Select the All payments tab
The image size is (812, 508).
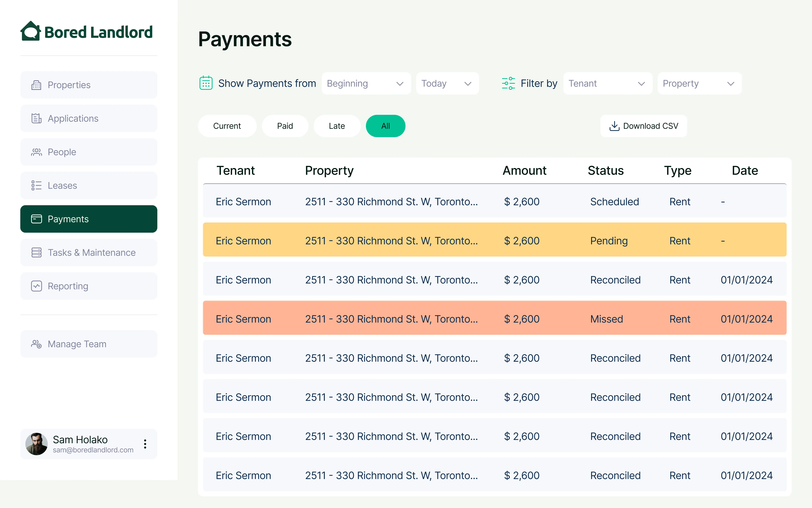tap(386, 126)
